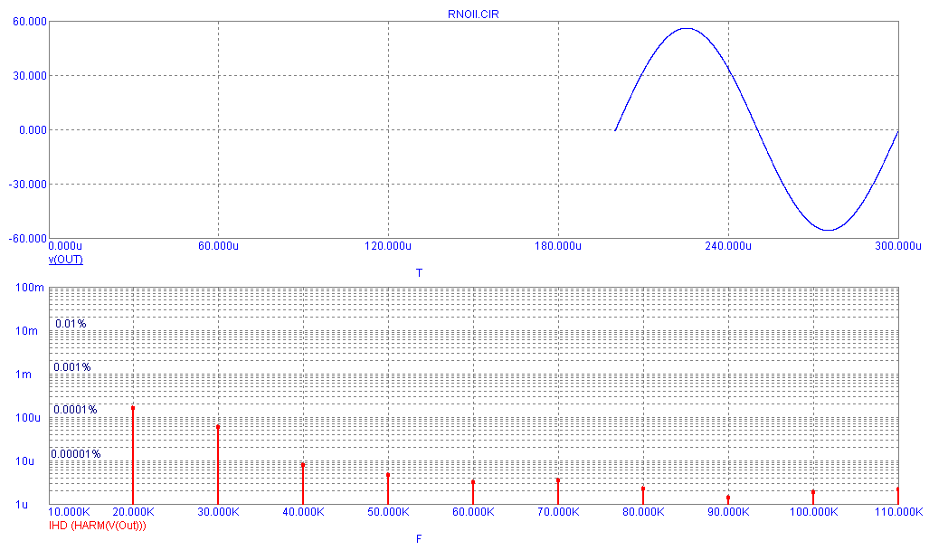This screenshot has width=929, height=560.
Task: Click the 10m y-axis label
Action: pos(26,331)
